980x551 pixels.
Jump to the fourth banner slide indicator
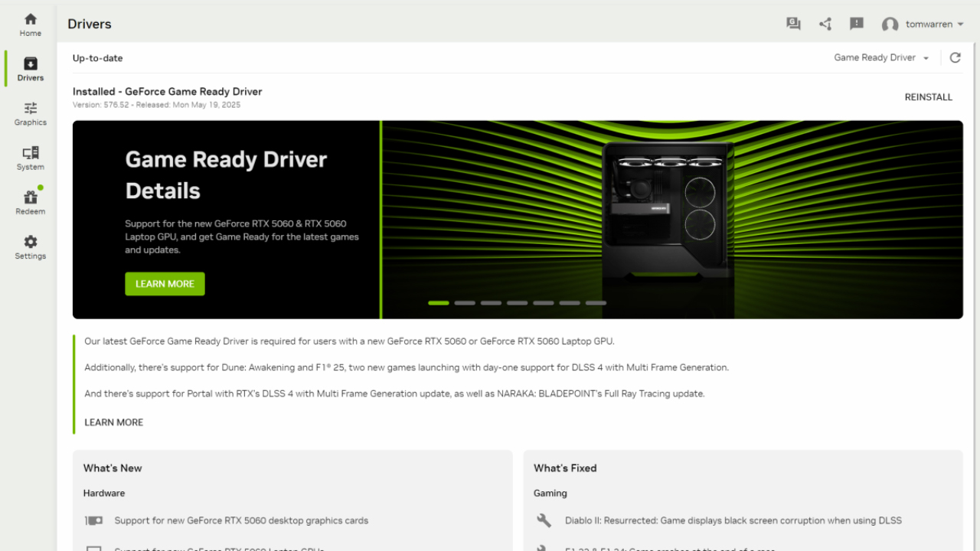[517, 303]
